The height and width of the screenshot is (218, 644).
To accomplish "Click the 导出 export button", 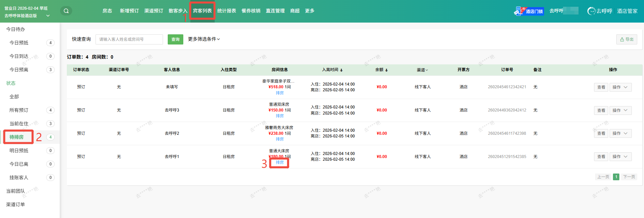I will click(x=626, y=39).
